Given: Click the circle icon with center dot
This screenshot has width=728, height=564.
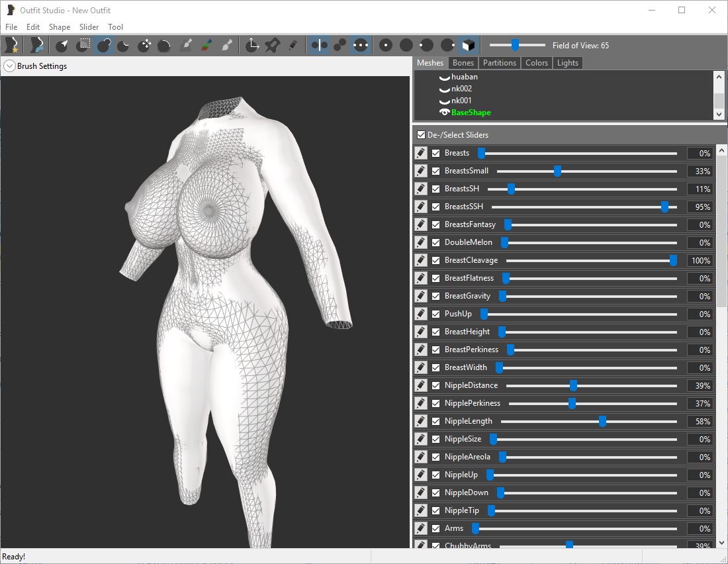Looking at the screenshot, I should click(x=385, y=45).
